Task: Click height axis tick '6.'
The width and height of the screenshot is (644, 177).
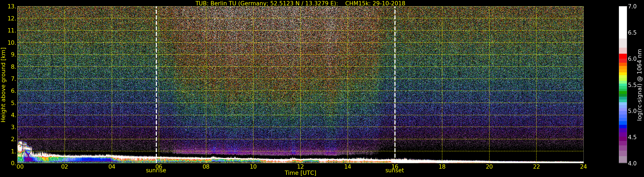Action: tap(14, 91)
